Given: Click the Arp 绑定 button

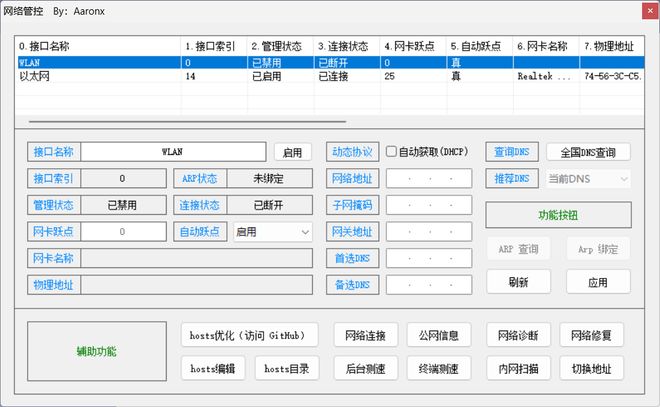Looking at the screenshot, I should point(598,249).
